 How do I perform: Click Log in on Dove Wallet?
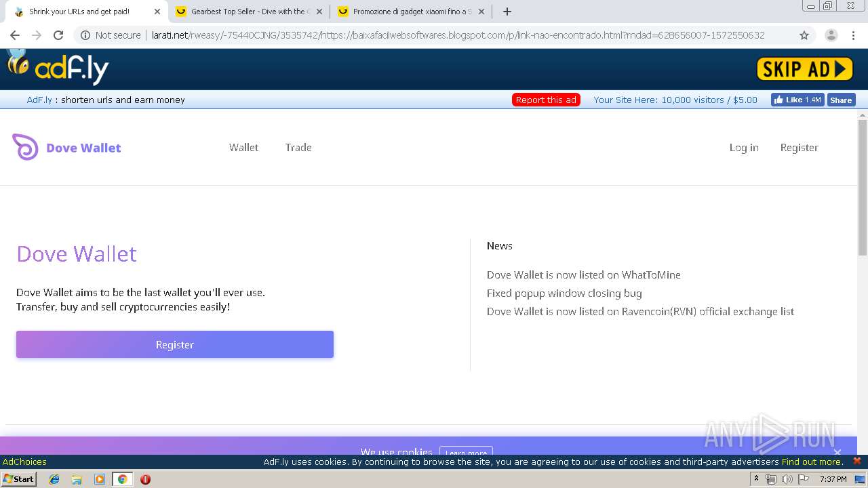744,147
